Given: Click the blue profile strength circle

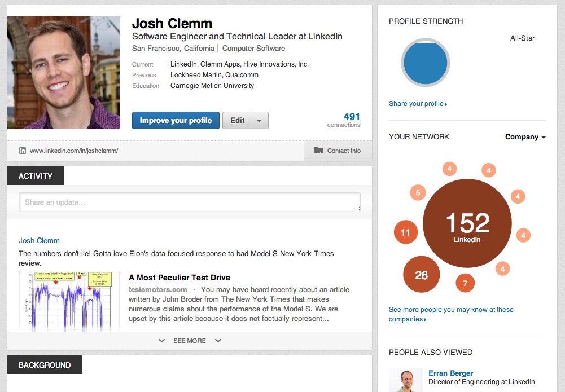Looking at the screenshot, I should click(x=424, y=63).
